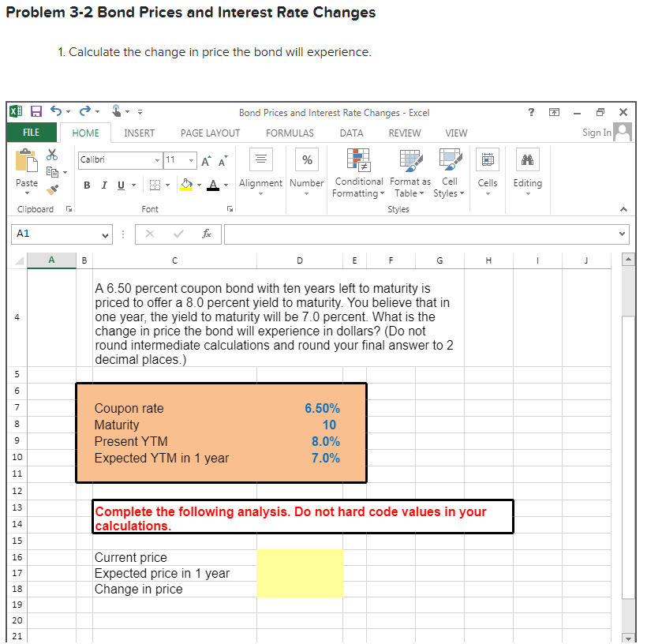Image resolution: width=662 pixels, height=644 pixels.
Task: Open the Font dialog launcher
Action: [230, 209]
